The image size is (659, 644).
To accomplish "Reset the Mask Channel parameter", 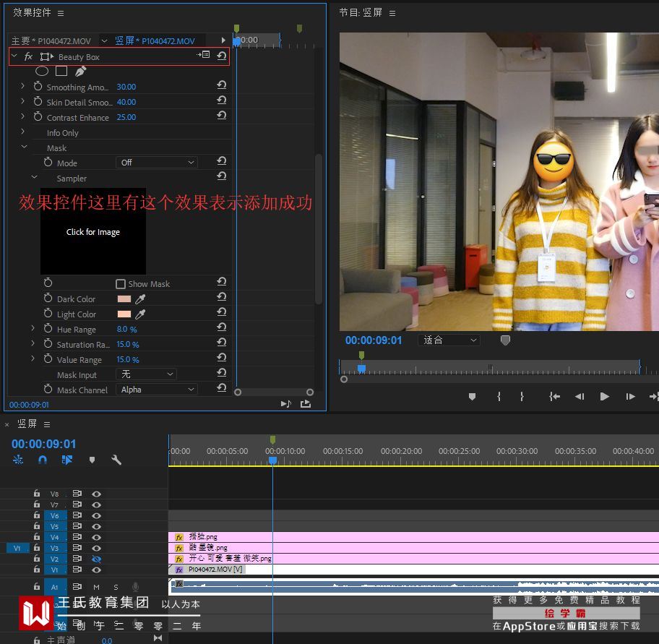I will (222, 388).
